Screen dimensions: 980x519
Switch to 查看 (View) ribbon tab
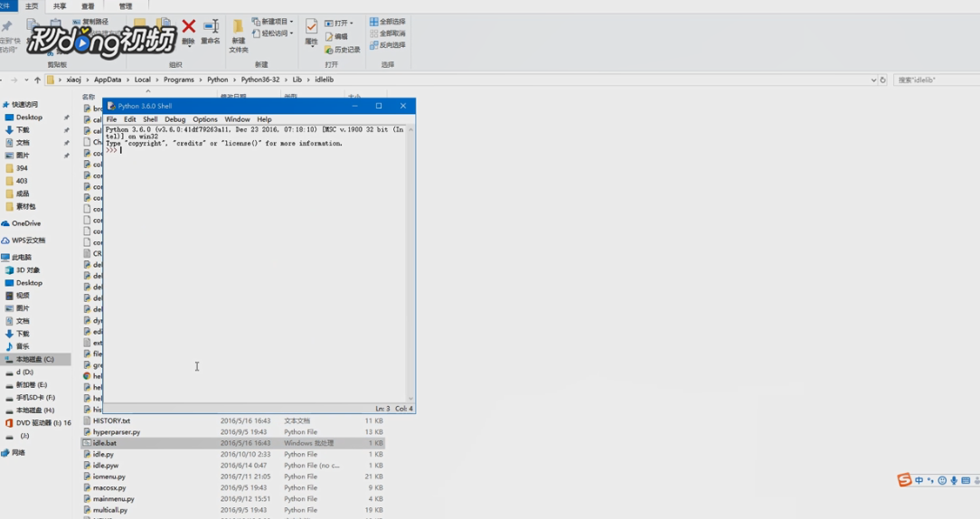coord(88,6)
